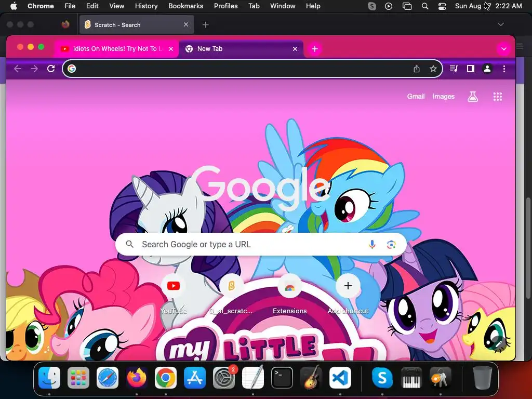Image resolution: width=532 pixels, height=399 pixels.
Task: Focus the Chrome address bar
Action: [x=252, y=69]
